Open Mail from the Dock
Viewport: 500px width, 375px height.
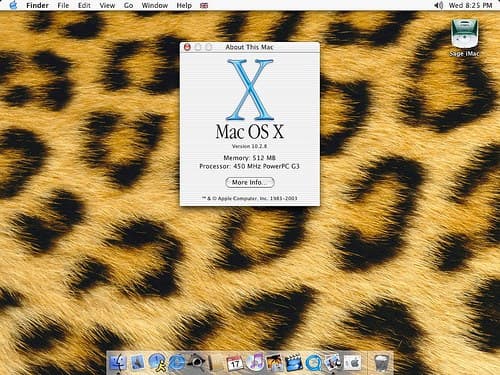pyautogui.click(x=137, y=363)
